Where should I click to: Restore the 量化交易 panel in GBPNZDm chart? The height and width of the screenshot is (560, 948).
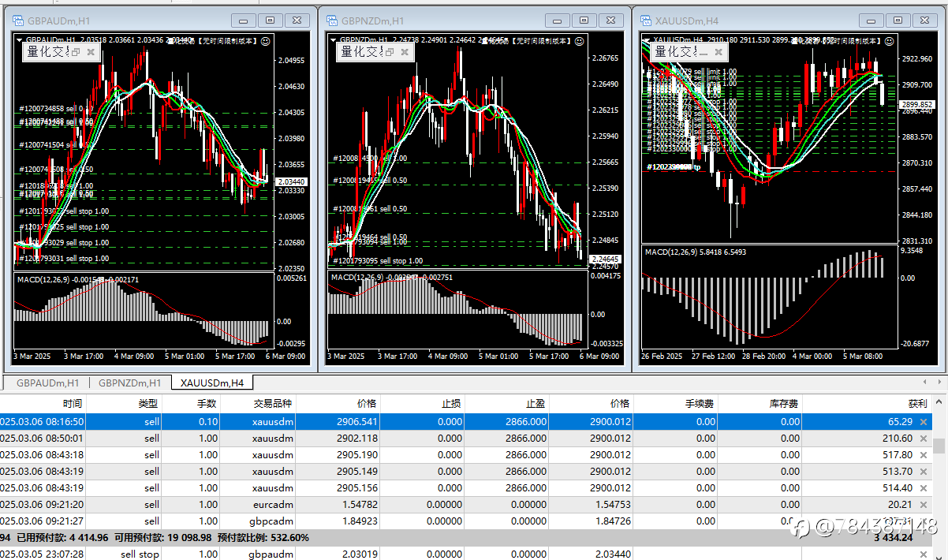pos(390,52)
